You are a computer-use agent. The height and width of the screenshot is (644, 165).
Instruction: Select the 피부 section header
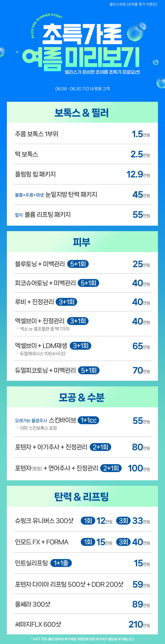(82, 242)
